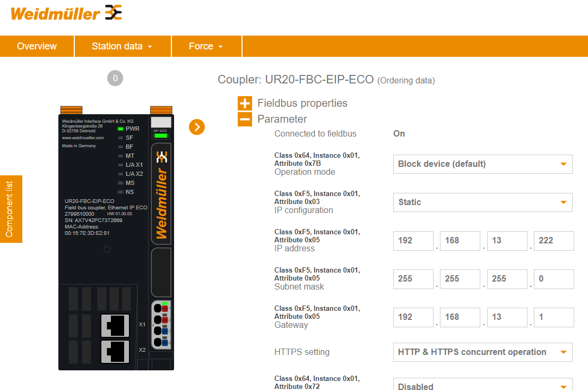The height and width of the screenshot is (390, 588).
Task: Edit Gateway last octet 1
Action: click(x=554, y=317)
